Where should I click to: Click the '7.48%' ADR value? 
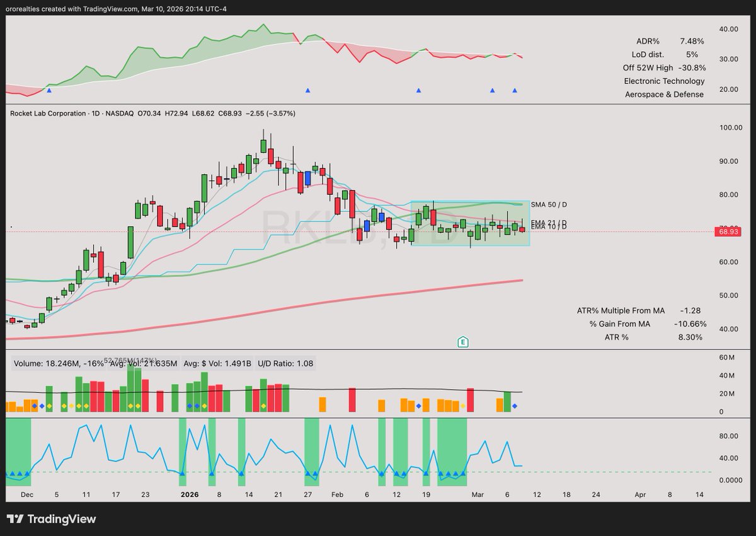click(692, 41)
